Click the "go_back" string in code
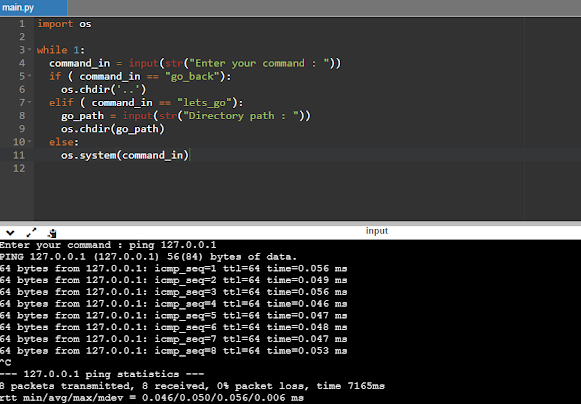 pos(192,76)
